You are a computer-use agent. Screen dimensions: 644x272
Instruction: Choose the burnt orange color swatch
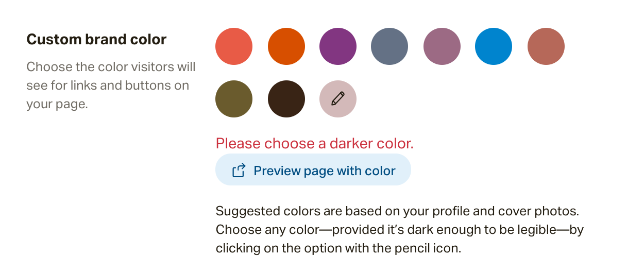(x=286, y=46)
